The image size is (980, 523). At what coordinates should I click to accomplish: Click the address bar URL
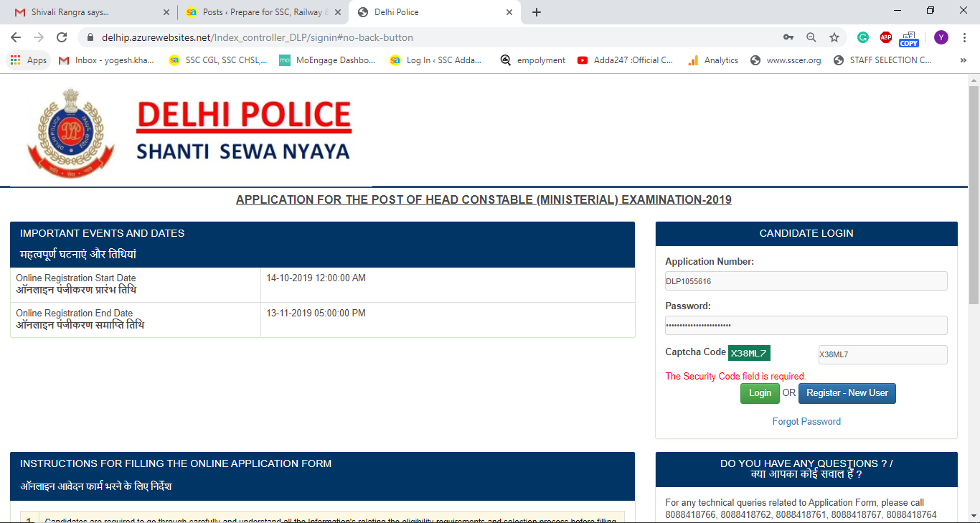(x=258, y=37)
